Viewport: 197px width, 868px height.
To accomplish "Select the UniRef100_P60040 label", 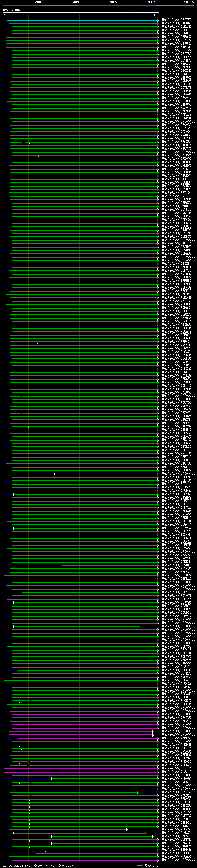I will coord(176,98).
